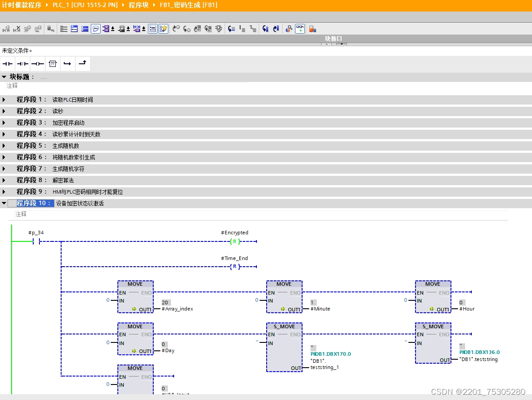This screenshot has width=532, height=400.
Task: Select S_MOVE box outputting teststring_1
Action: point(284,347)
